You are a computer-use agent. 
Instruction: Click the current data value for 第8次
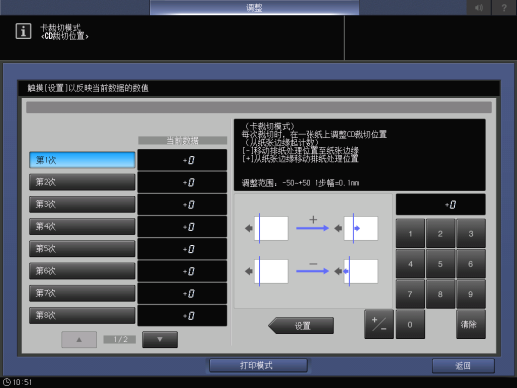click(x=182, y=316)
